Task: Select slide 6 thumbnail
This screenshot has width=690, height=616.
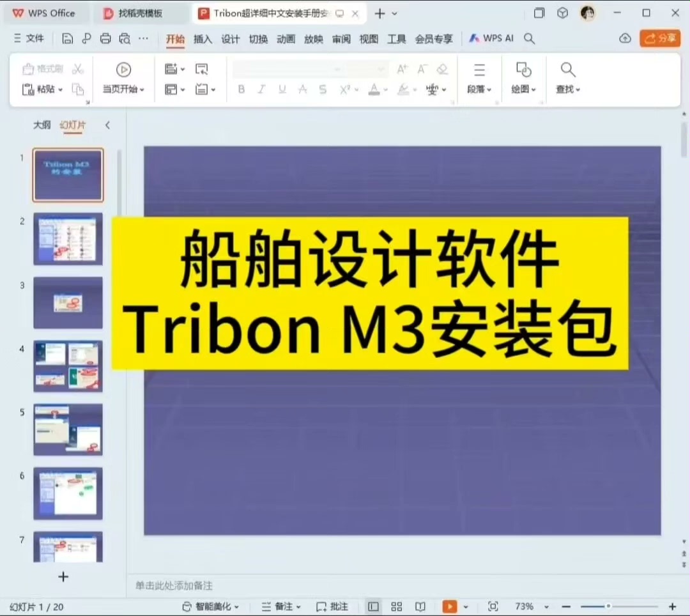Action: click(68, 493)
